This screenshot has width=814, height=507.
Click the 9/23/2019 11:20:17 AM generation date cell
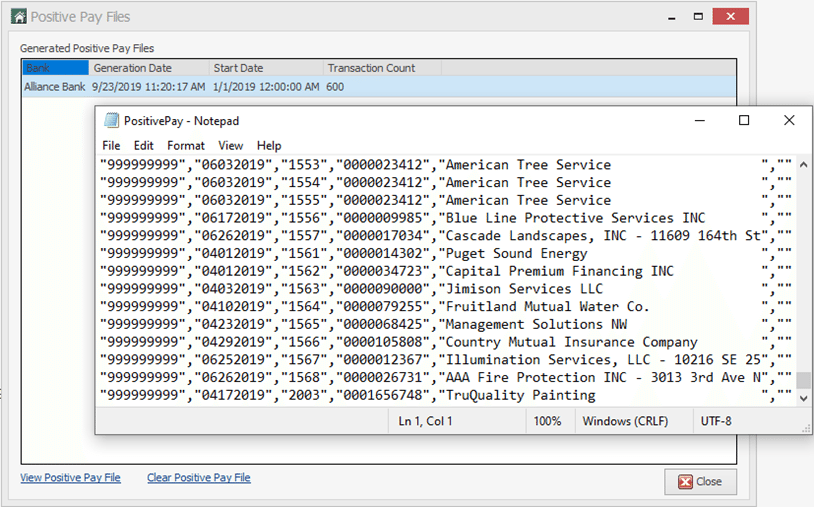pos(148,87)
